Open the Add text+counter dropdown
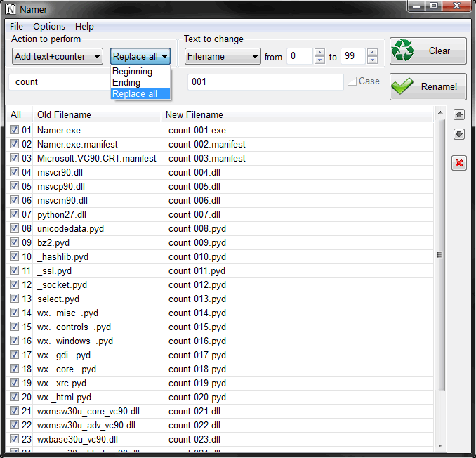The width and height of the screenshot is (476, 458). coord(58,57)
